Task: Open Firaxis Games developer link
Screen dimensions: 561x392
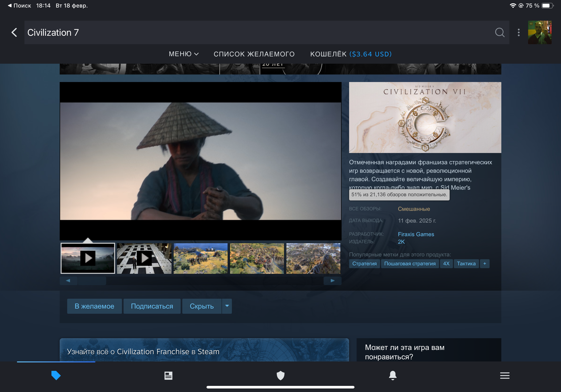Action: click(x=416, y=234)
